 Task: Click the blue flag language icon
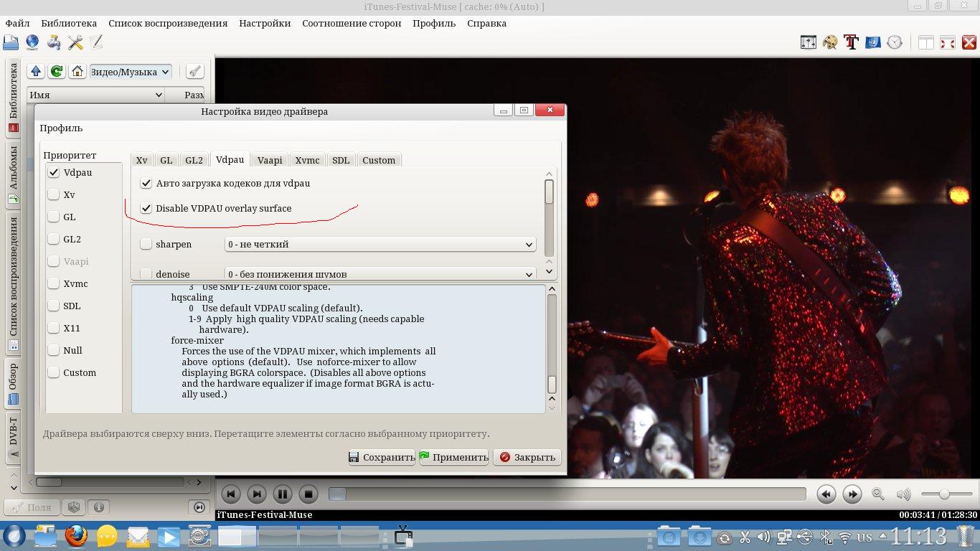coord(873,42)
